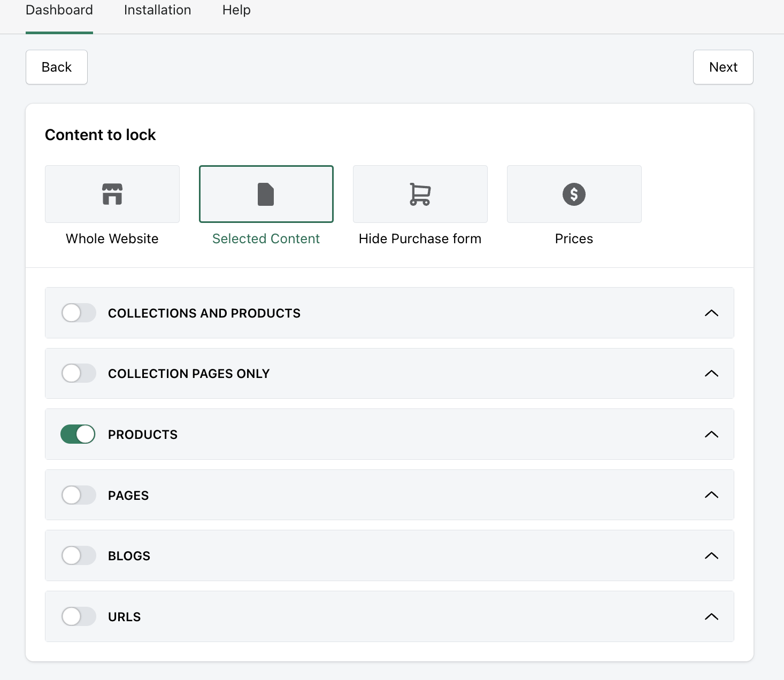Collapse the Pages section chevron
The height and width of the screenshot is (680, 784).
click(711, 495)
